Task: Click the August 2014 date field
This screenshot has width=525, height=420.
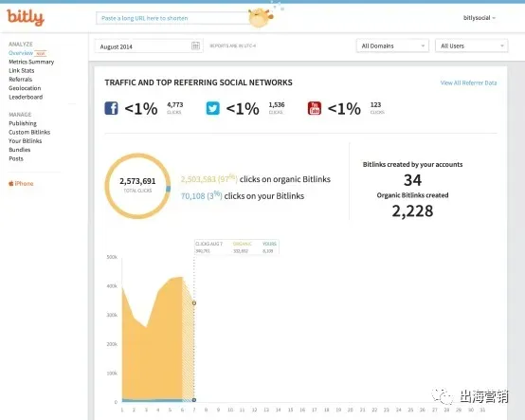Action: click(149, 46)
